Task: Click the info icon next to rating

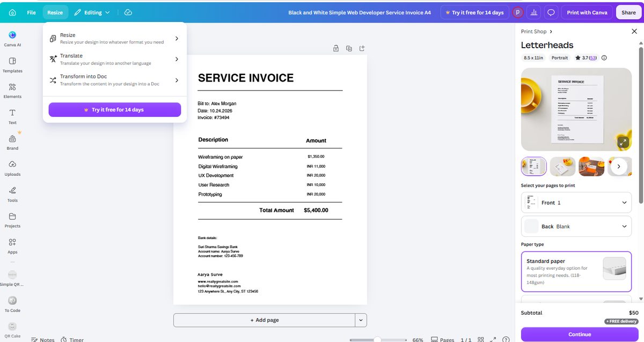Action: tap(604, 58)
